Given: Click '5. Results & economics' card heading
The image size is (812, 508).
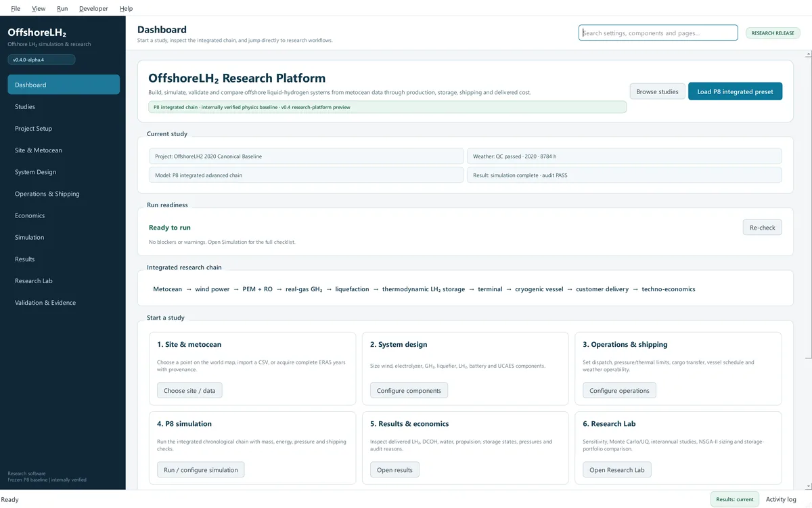Looking at the screenshot, I should click(409, 424).
